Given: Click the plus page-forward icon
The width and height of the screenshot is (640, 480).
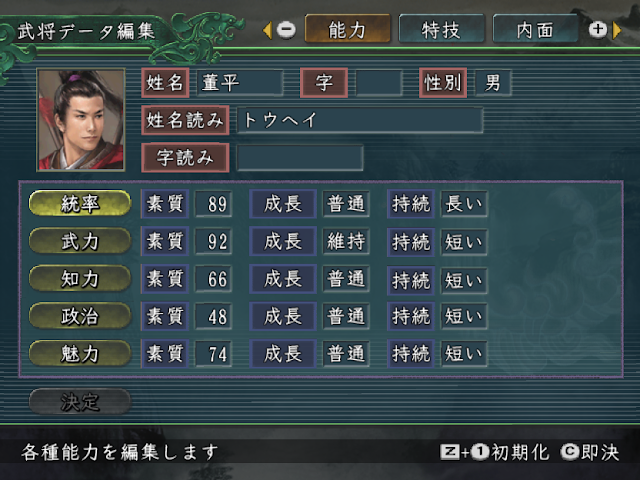Looking at the screenshot, I should point(598,30).
